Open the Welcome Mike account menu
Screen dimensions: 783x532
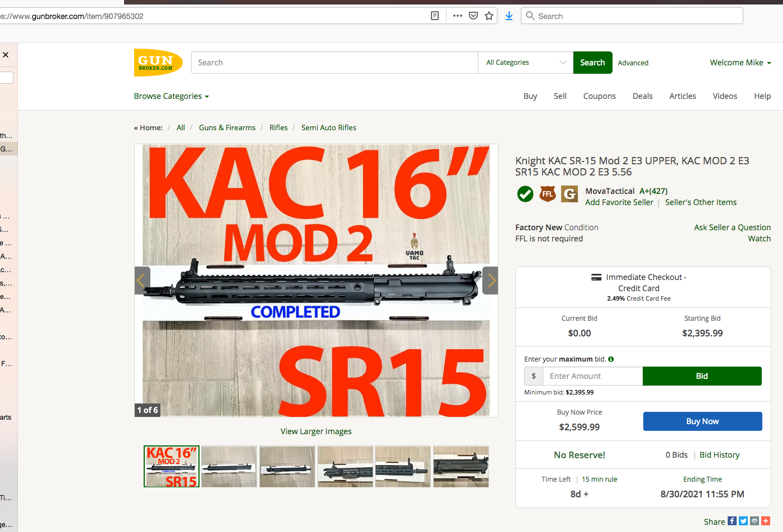click(x=741, y=63)
